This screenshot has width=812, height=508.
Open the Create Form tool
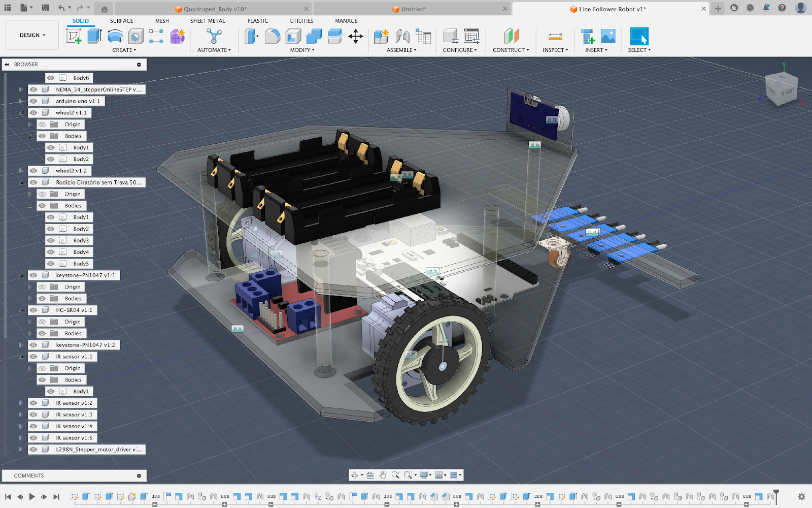(177, 37)
